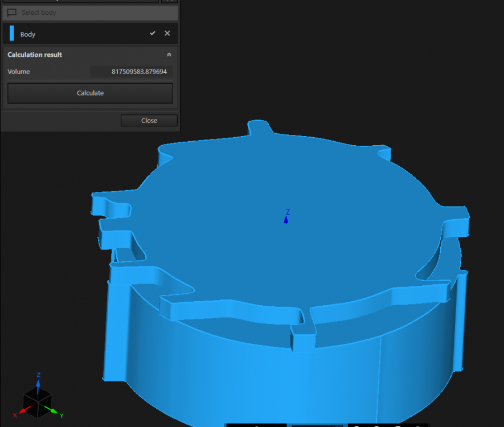This screenshot has width=504, height=427.
Task: Collapse the Calculation result section
Action: click(169, 55)
